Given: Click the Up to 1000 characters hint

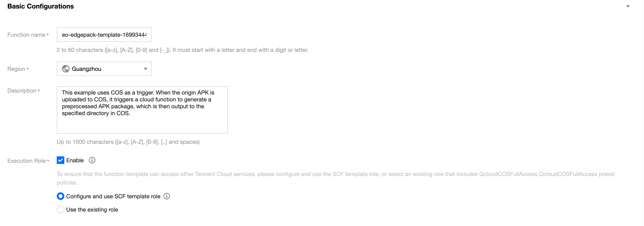Looking at the screenshot, I should coord(128,142).
